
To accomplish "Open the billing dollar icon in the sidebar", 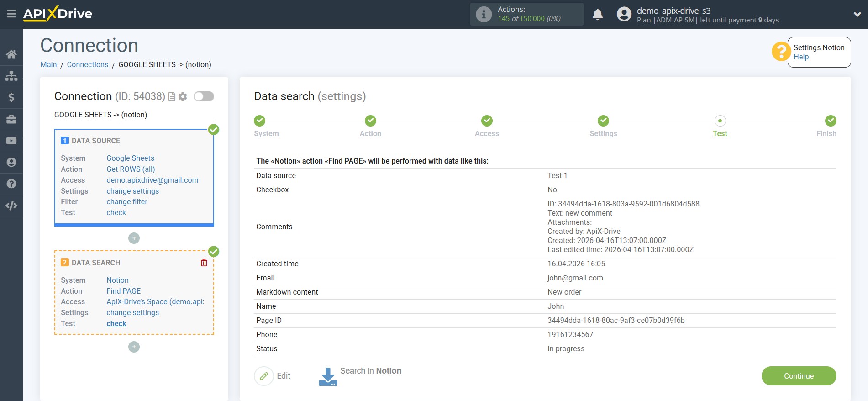I will (11, 97).
